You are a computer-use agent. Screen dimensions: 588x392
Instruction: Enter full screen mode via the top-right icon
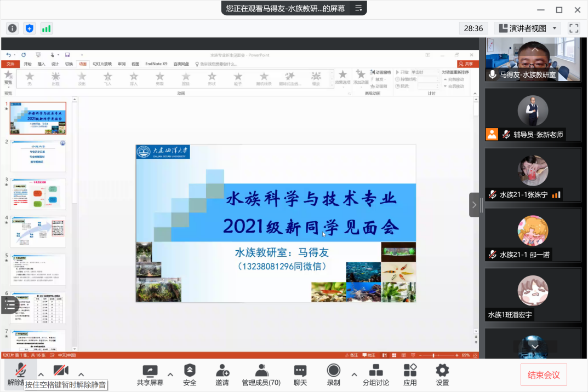pos(574,28)
